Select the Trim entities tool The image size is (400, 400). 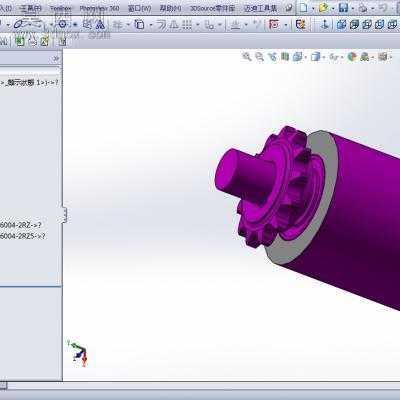pyautogui.click(x=117, y=24)
